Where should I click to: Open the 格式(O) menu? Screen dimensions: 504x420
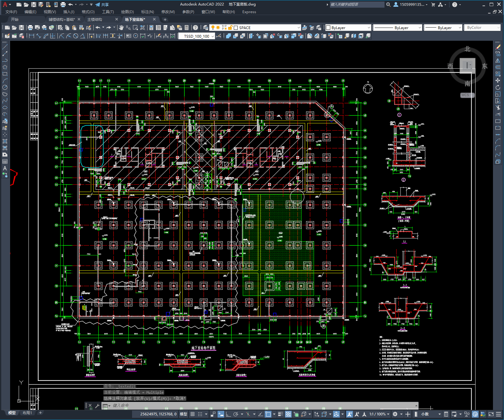point(88,12)
